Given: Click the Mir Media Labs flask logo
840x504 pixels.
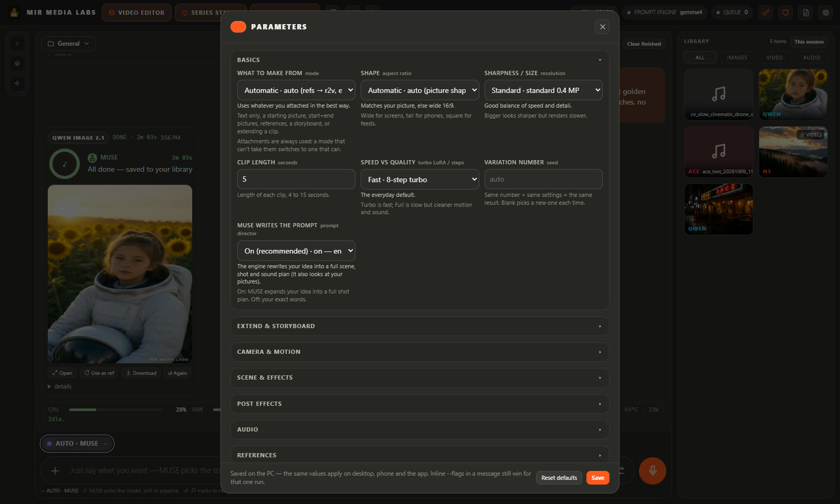Looking at the screenshot, I should point(15,12).
